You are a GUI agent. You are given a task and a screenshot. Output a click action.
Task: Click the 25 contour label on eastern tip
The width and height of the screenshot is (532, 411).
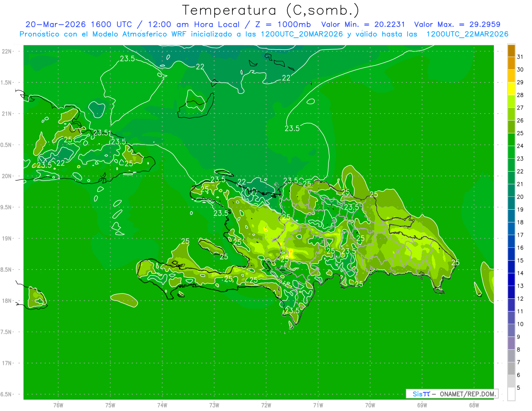click(455, 262)
